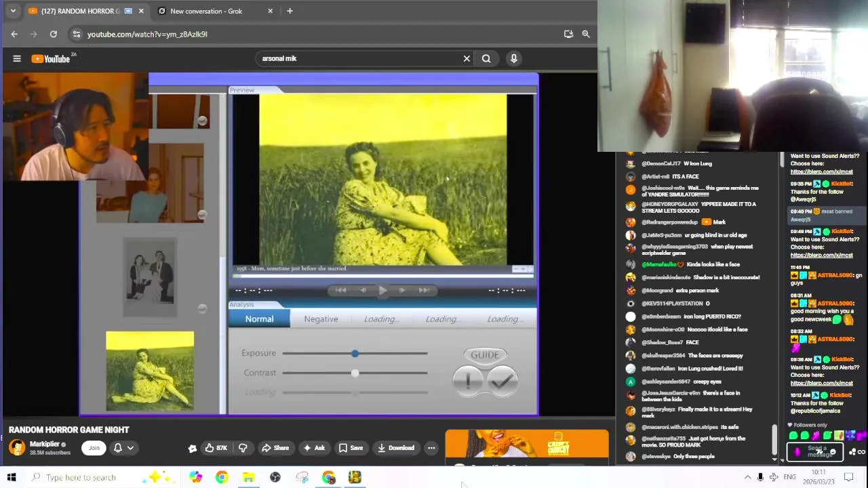Screen dimensions: 868x488
Task: Click the Send a message chat box
Action: pos(814,451)
